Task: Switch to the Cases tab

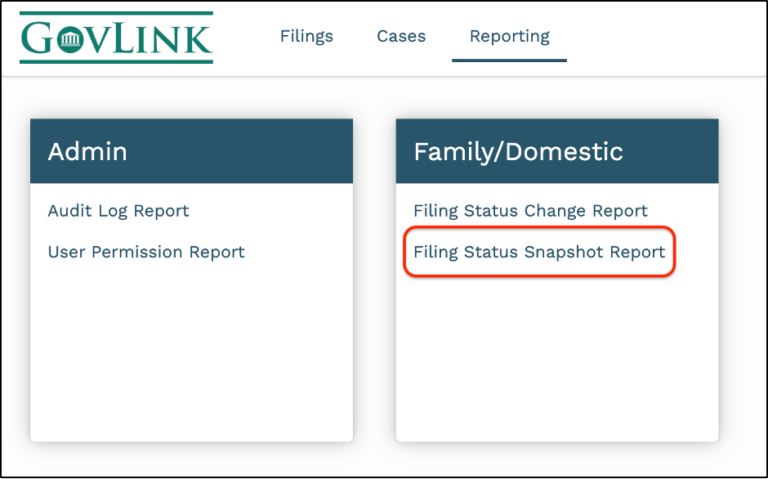Action: (401, 36)
